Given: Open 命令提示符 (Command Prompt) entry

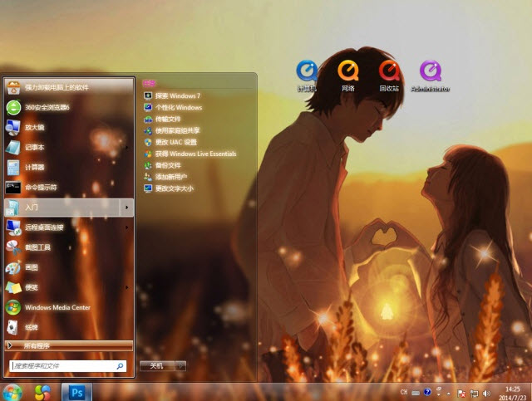Looking at the screenshot, I should 41,187.
